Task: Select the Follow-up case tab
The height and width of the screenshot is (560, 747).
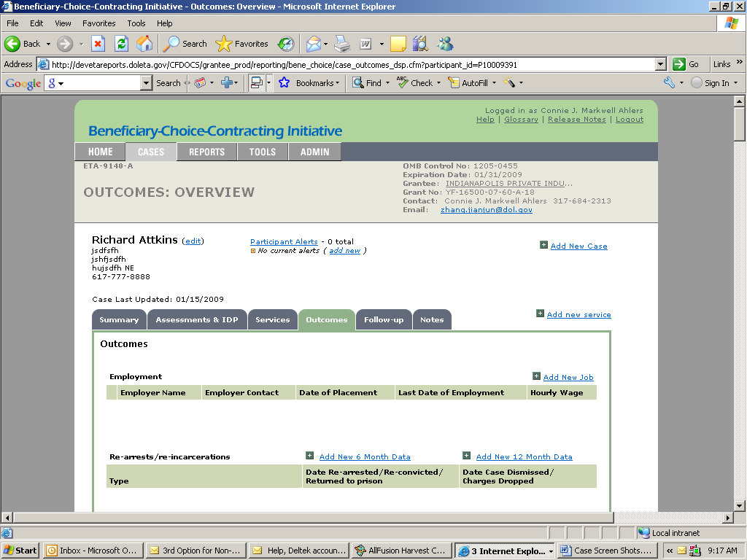Action: (384, 319)
